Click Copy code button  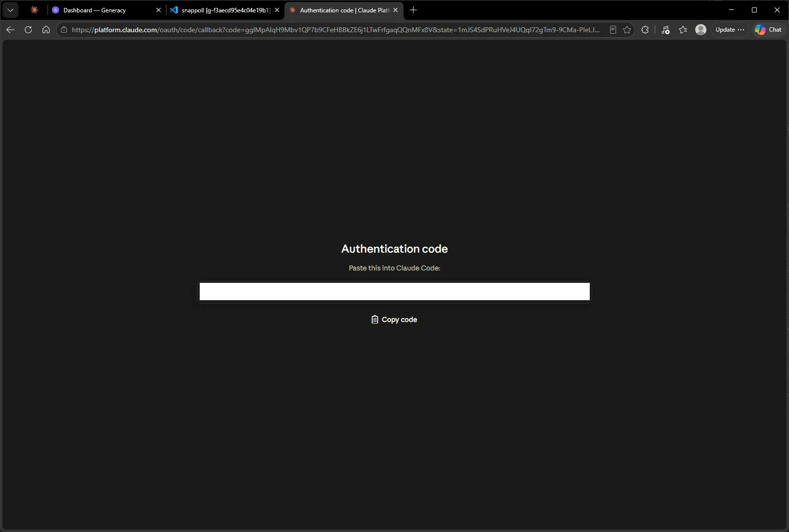pyautogui.click(x=394, y=319)
